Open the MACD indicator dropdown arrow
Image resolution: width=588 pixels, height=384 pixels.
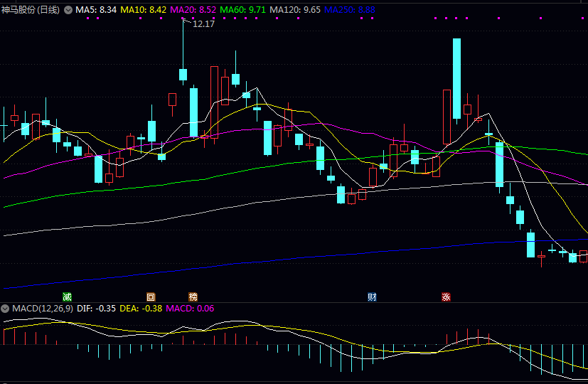click(6, 309)
